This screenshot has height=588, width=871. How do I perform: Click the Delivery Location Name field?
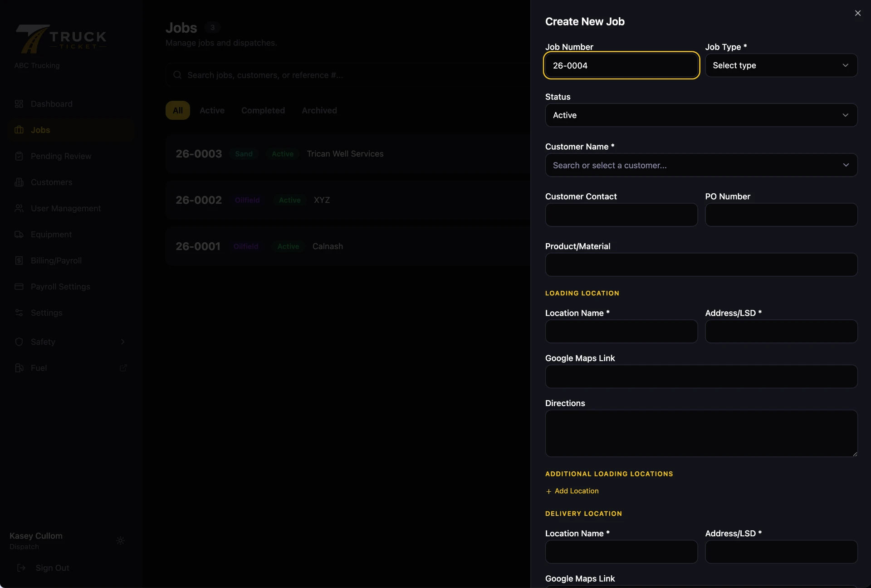coord(621,552)
